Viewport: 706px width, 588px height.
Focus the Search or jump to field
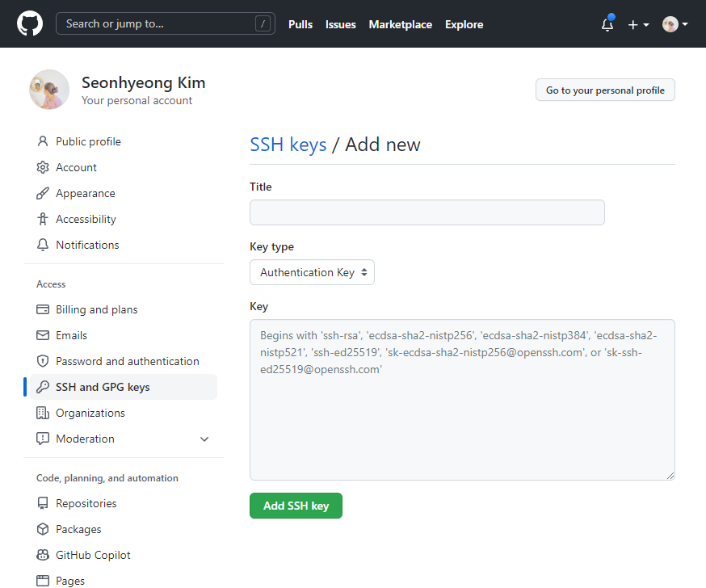[166, 23]
